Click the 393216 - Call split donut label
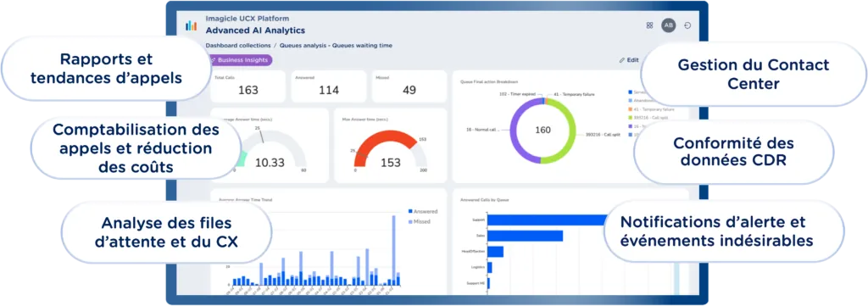Image resolution: width=868 pixels, height=306 pixels. pyautogui.click(x=602, y=135)
